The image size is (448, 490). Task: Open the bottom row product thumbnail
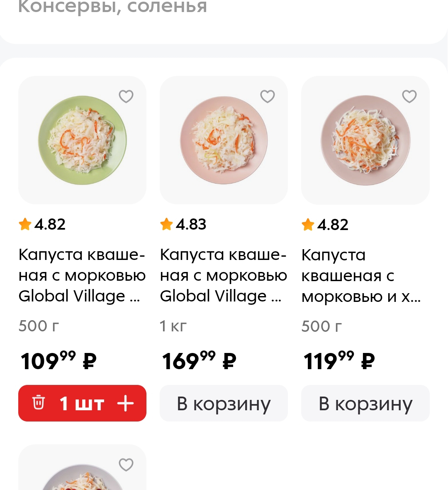(82, 467)
